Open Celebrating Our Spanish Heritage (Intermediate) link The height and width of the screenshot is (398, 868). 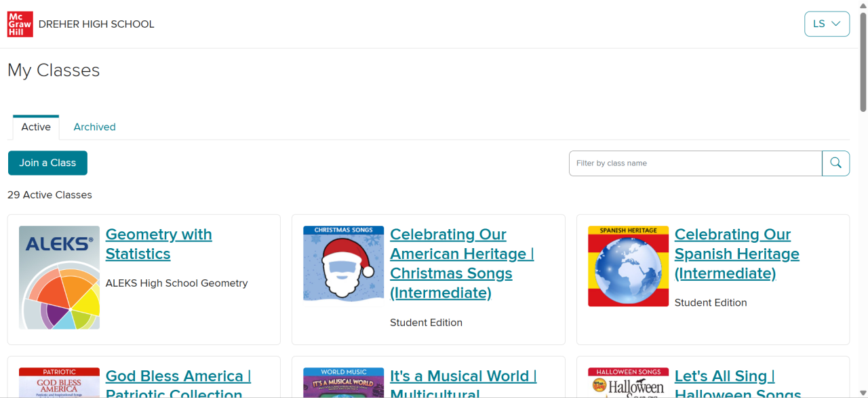pyautogui.click(x=737, y=254)
